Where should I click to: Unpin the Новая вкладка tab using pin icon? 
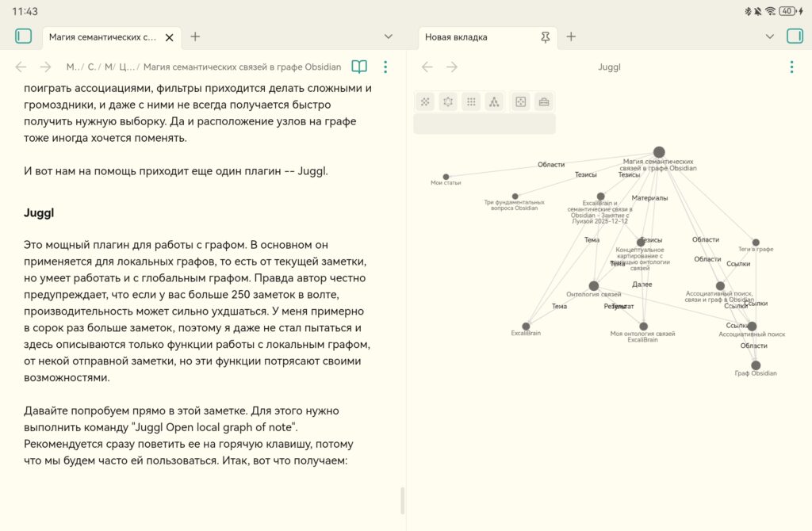coord(545,37)
